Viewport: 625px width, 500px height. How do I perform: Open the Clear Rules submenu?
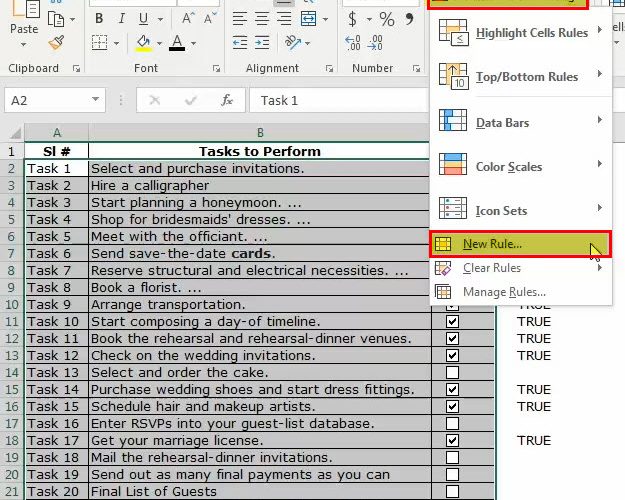coord(521,268)
